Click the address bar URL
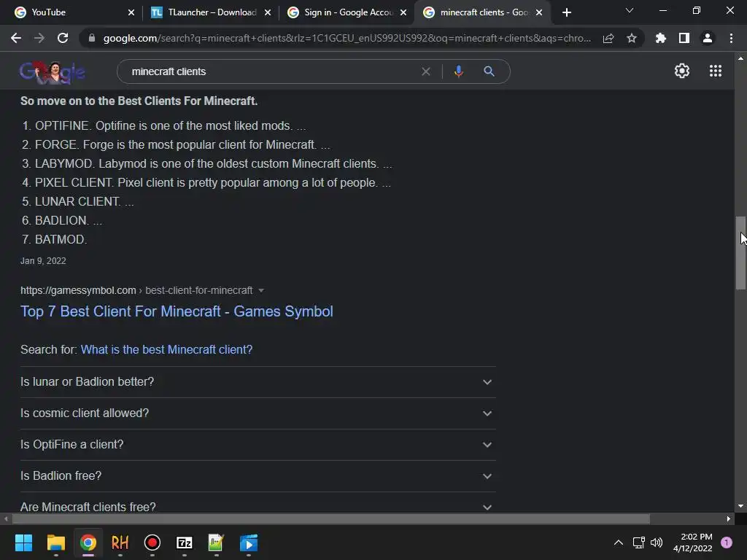Viewport: 747px width, 560px height. 347,38
